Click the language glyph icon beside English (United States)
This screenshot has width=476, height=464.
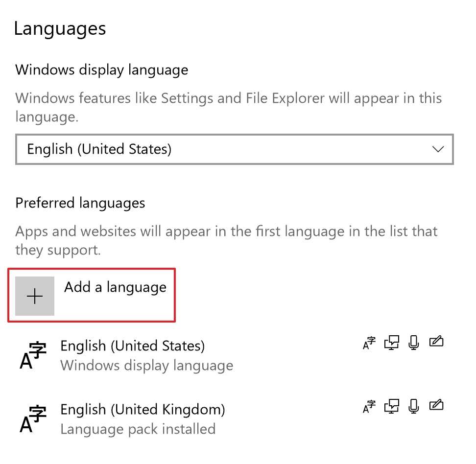tap(33, 355)
